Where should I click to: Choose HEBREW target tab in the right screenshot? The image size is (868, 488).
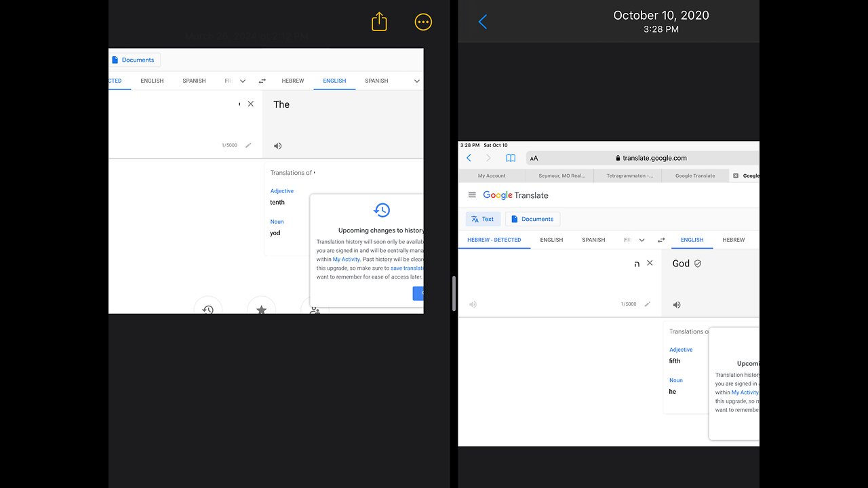coord(734,240)
